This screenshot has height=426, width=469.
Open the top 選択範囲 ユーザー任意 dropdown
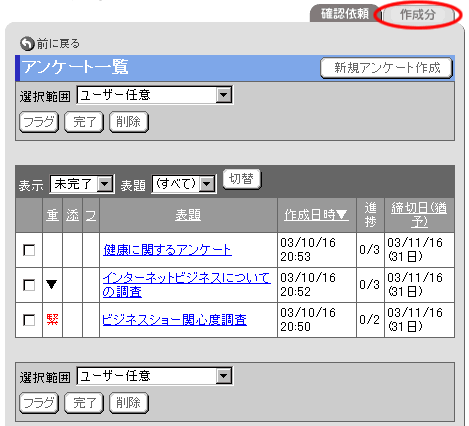pos(155,95)
